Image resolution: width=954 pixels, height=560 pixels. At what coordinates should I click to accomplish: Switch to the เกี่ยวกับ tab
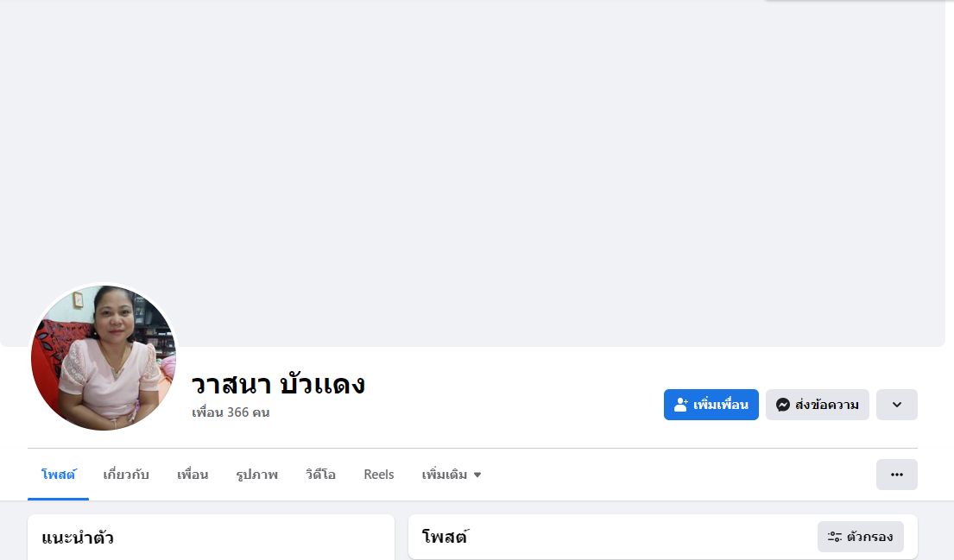(126, 475)
